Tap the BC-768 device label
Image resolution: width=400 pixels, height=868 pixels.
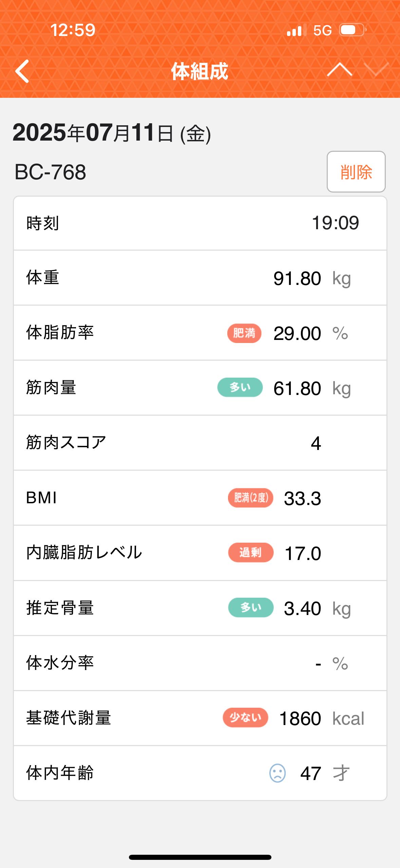tap(50, 172)
